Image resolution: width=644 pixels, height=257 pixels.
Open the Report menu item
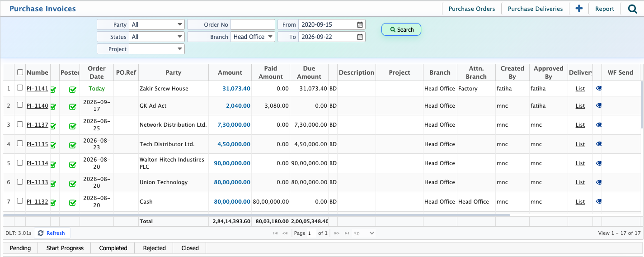coord(605,9)
